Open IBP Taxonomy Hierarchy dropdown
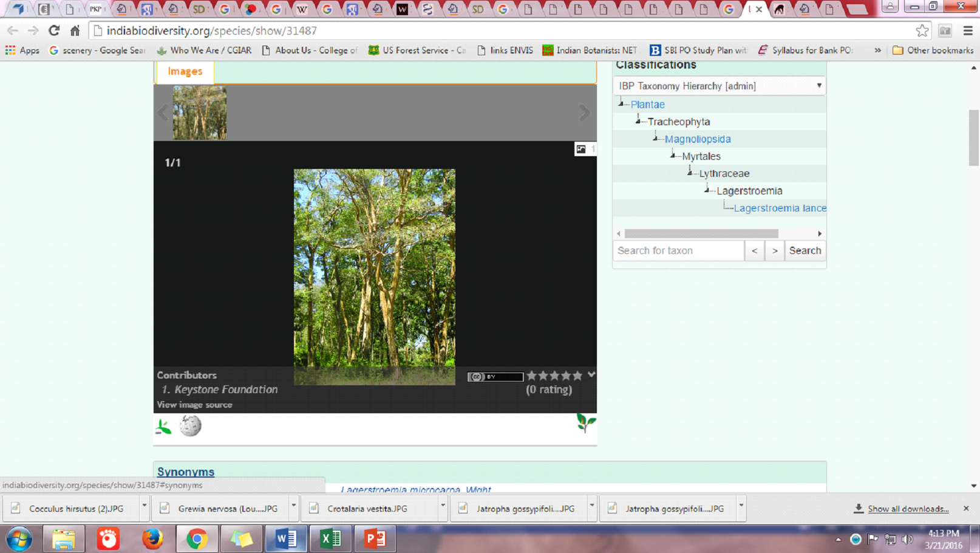 719,86
